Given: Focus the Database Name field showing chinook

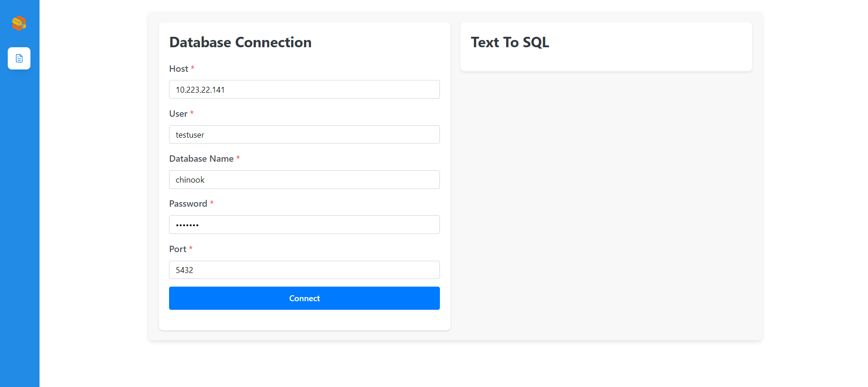Looking at the screenshot, I should tap(304, 179).
